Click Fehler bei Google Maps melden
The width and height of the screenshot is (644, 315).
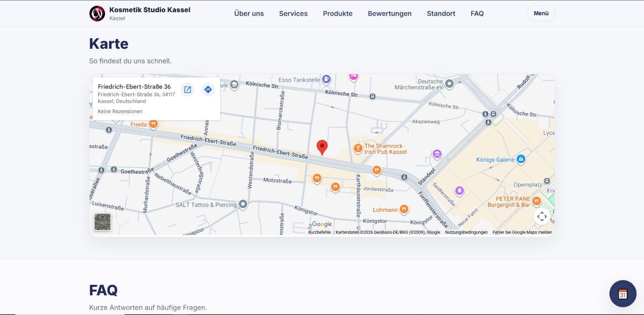tap(522, 232)
